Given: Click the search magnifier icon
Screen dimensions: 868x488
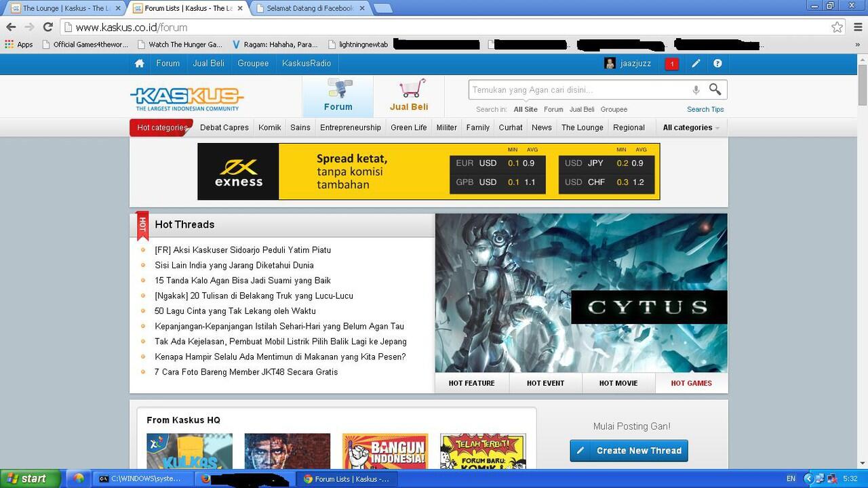Looking at the screenshot, I should pos(715,89).
